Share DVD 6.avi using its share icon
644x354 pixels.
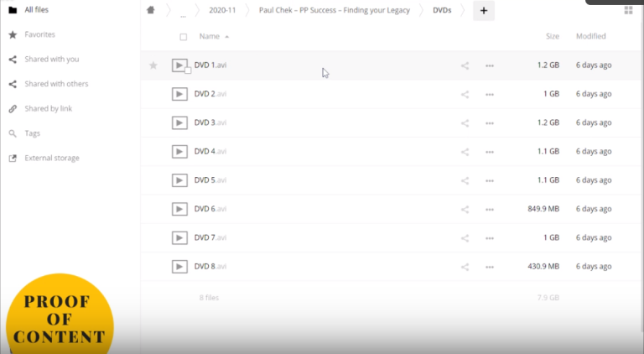(x=465, y=209)
